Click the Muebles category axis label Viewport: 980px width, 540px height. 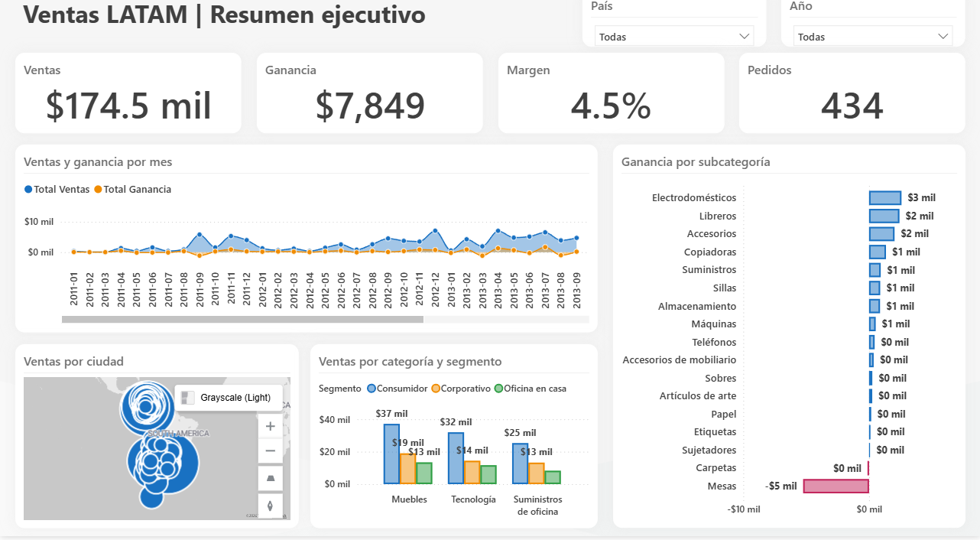[x=409, y=499]
